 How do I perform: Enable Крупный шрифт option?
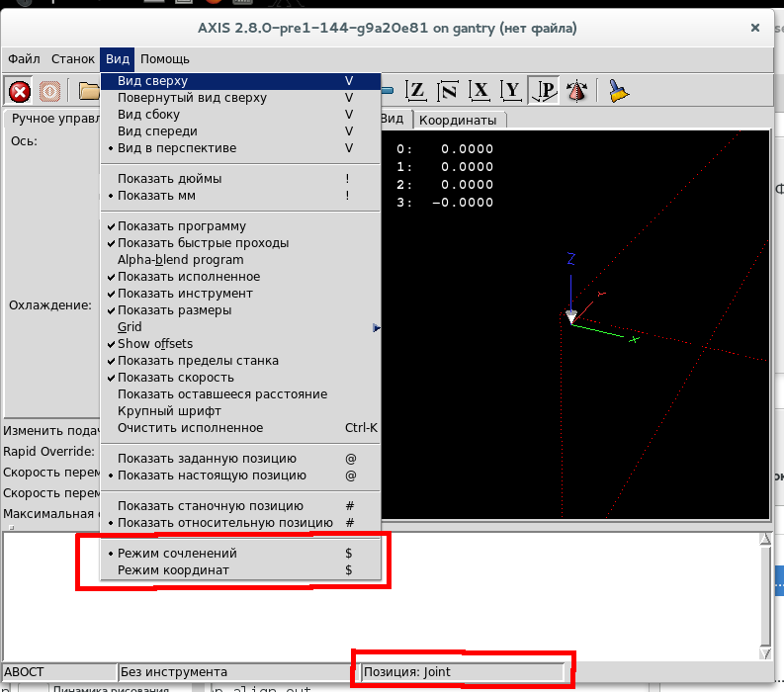pos(240,411)
